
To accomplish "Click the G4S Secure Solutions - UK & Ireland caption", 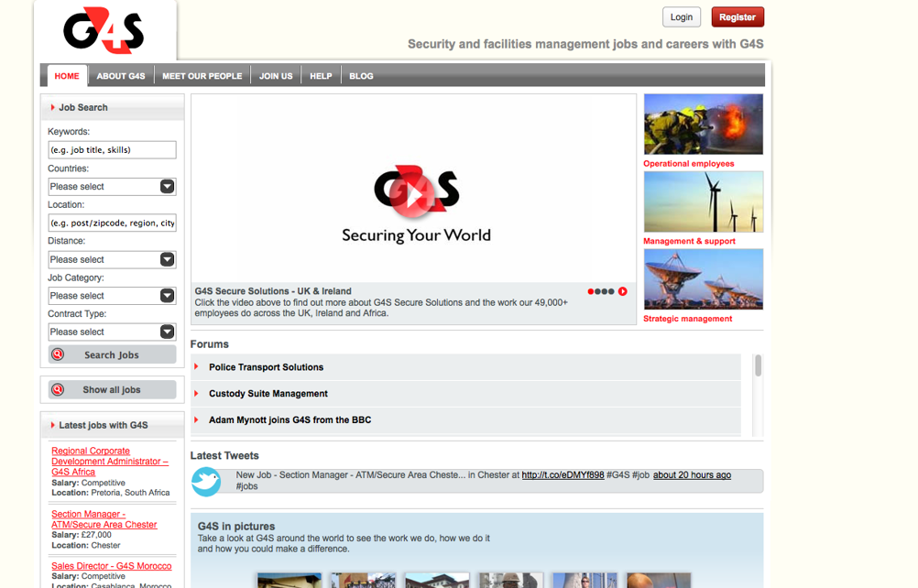I will (273, 291).
